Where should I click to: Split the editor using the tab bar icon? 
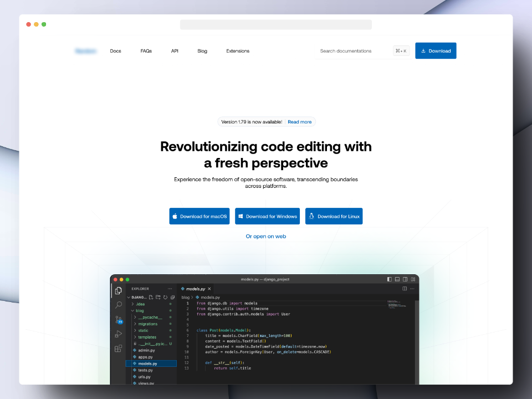[406, 289]
